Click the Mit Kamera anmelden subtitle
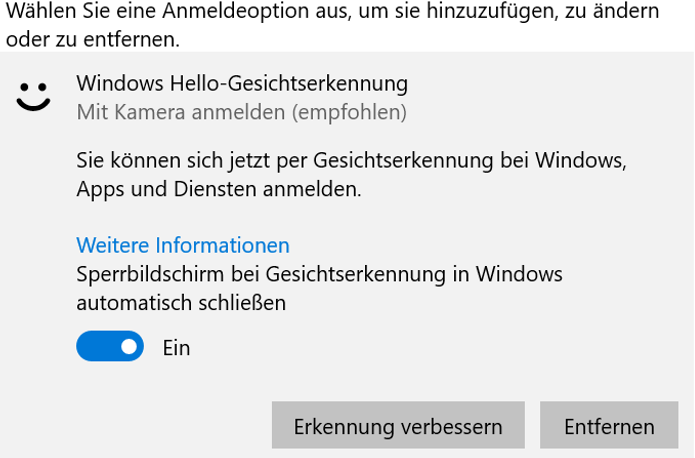This screenshot has width=695, height=458. coord(240,112)
